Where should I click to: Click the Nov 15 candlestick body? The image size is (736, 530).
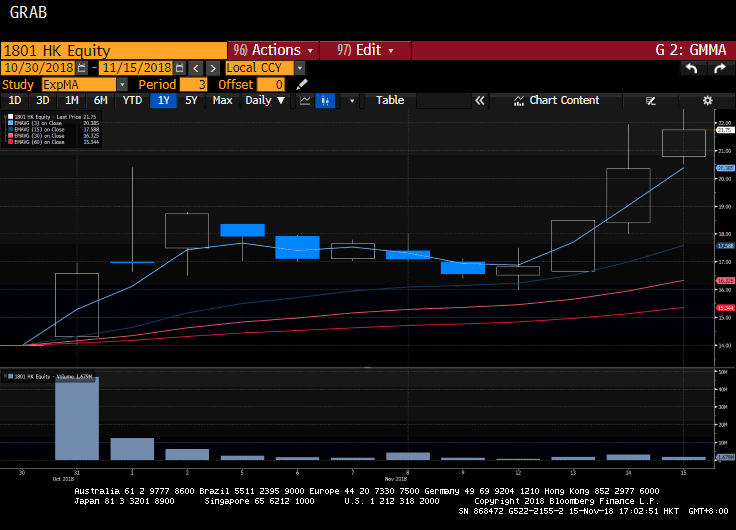click(683, 143)
